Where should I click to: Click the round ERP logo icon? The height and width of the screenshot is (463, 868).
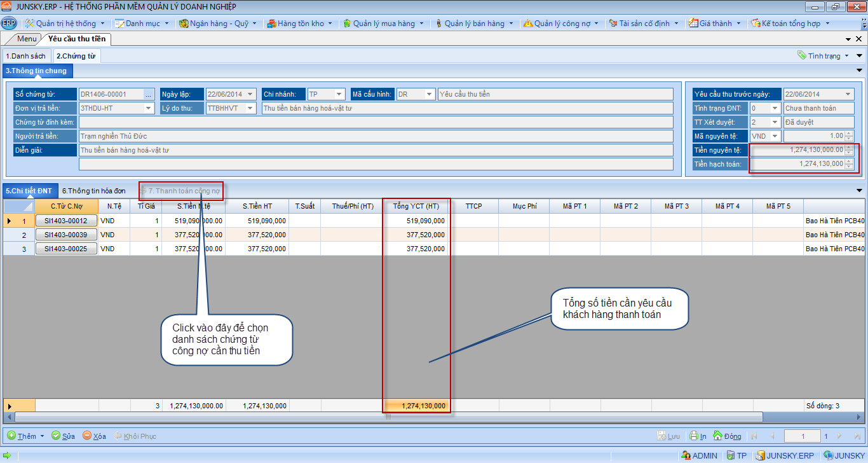pos(9,24)
